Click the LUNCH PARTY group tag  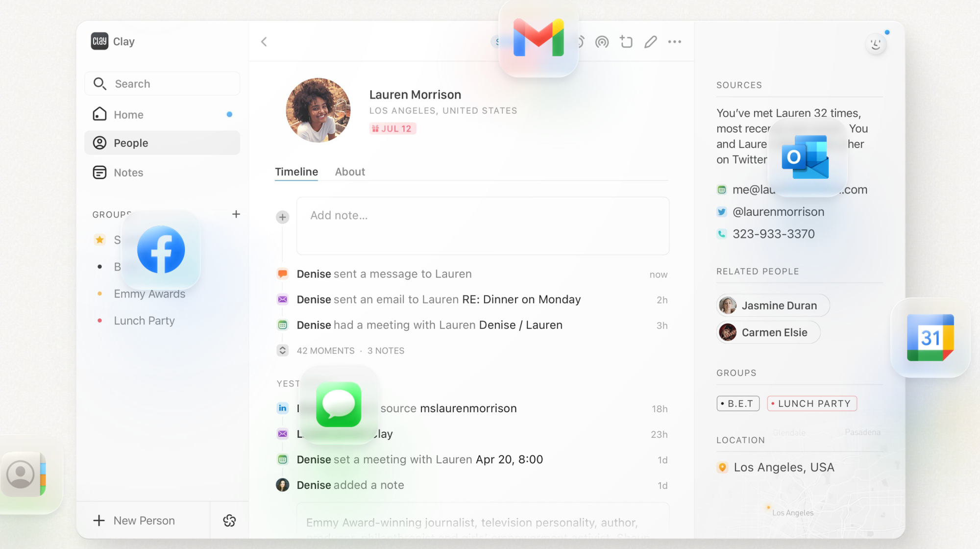pos(812,403)
